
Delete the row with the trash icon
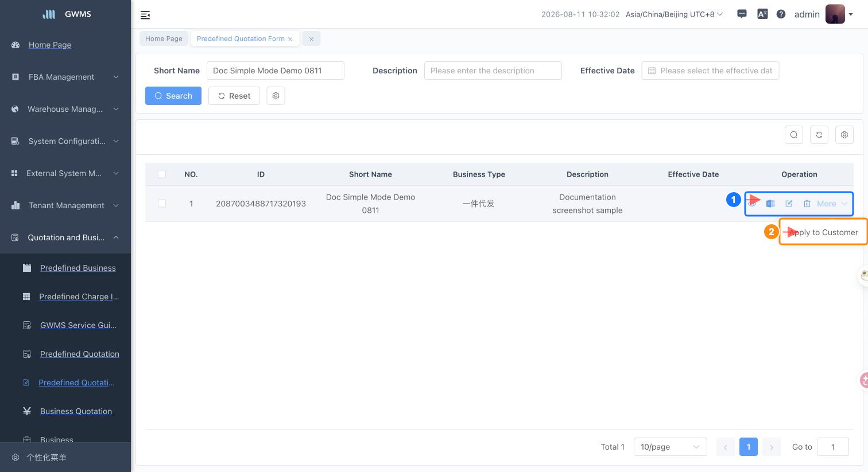click(x=807, y=204)
